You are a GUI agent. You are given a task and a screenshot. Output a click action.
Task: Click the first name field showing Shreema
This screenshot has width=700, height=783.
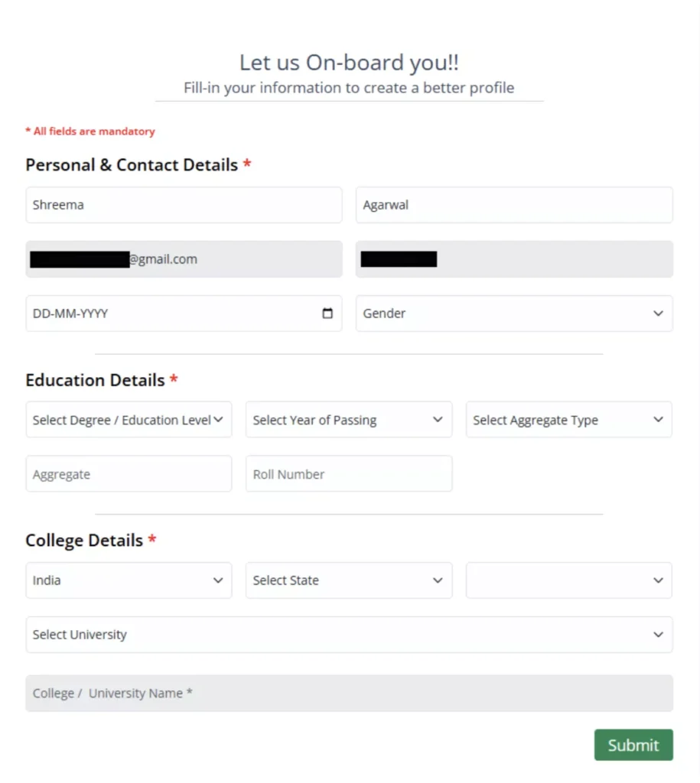[184, 204]
